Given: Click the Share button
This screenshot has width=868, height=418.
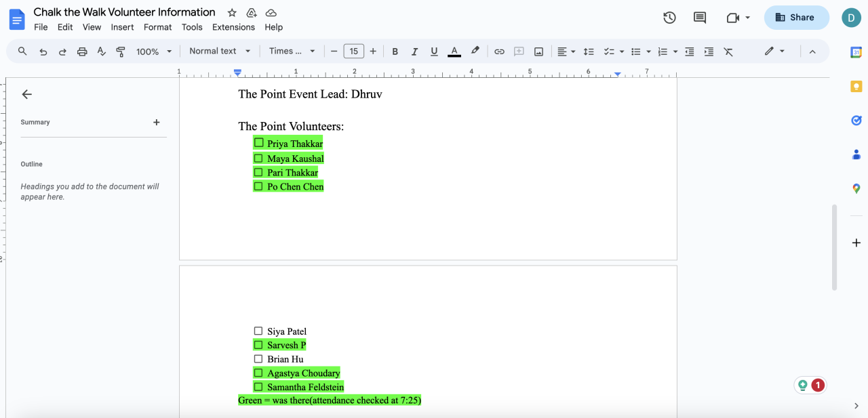Looking at the screenshot, I should click(x=796, y=18).
